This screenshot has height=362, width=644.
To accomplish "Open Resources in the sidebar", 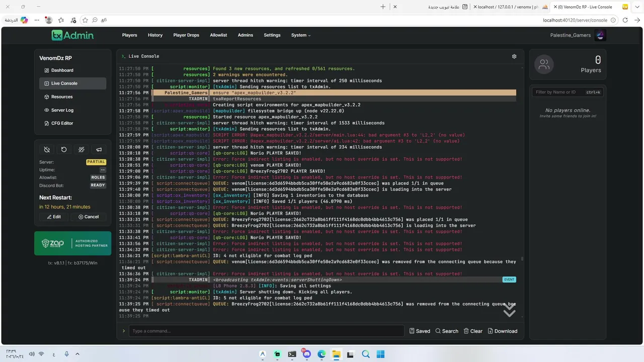I will [72, 97].
